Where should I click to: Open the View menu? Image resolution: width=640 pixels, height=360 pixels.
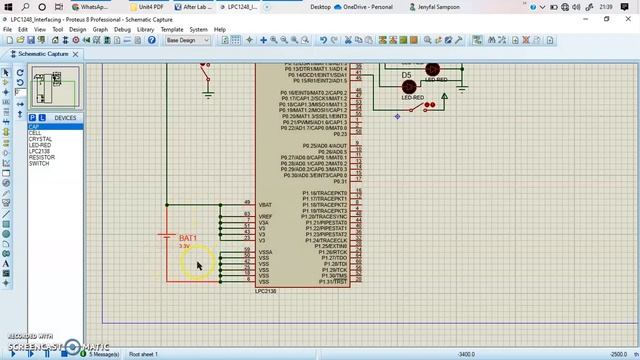[x=40, y=29]
